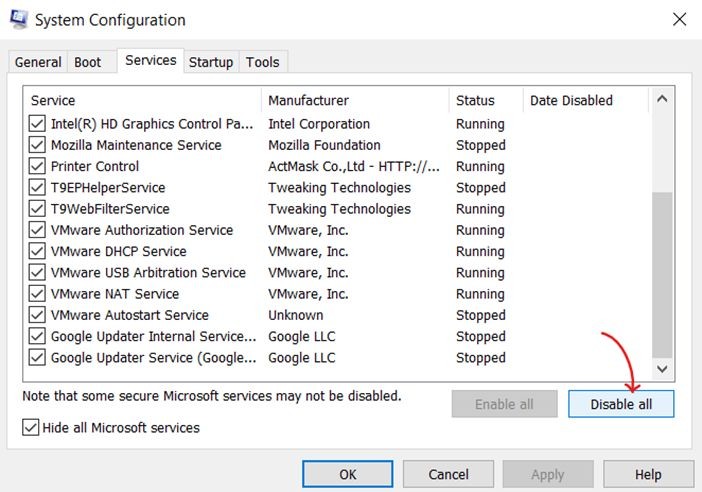Toggle the Printer Control service checkbox
The image size is (702, 492).
pyautogui.click(x=38, y=166)
